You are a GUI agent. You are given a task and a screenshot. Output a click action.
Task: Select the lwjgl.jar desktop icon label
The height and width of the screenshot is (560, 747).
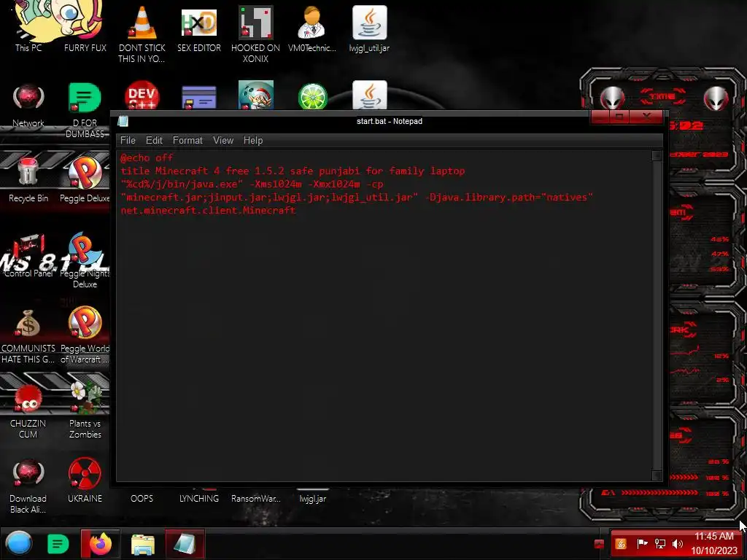(312, 499)
